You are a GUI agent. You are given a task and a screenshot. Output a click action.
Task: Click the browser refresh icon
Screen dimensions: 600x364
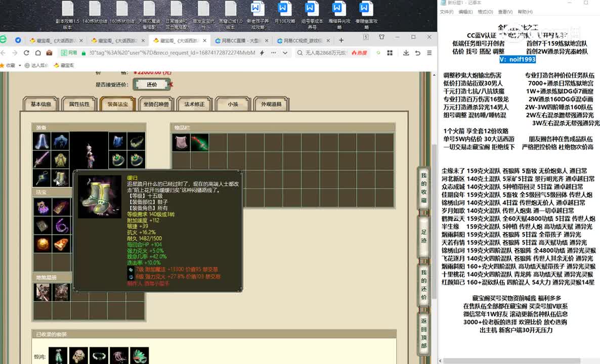click(26, 53)
